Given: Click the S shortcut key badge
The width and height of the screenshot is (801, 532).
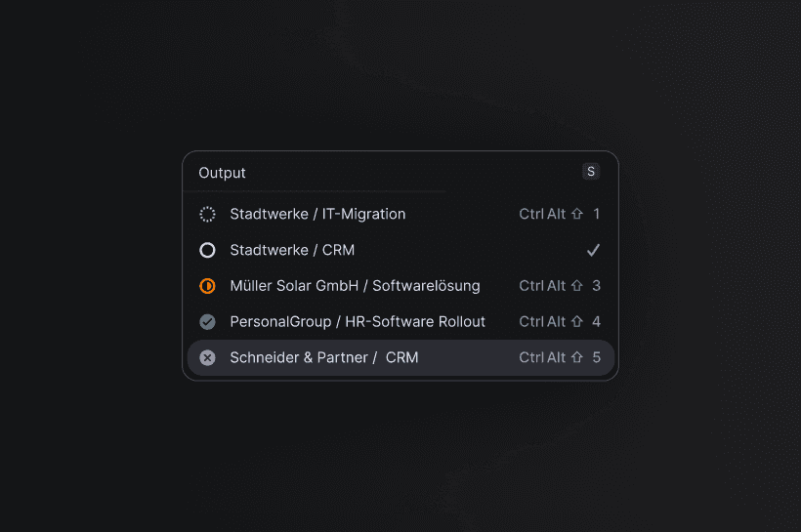Looking at the screenshot, I should pyautogui.click(x=590, y=172).
